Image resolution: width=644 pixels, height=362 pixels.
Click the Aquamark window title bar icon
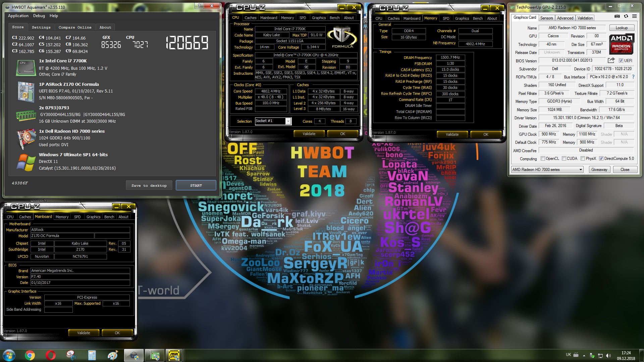pos(7,7)
